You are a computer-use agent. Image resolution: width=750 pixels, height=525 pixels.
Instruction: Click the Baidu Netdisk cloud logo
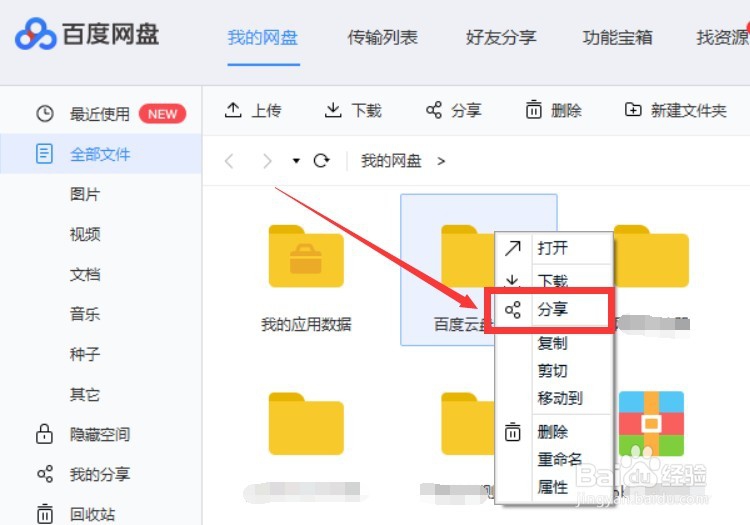[35, 34]
